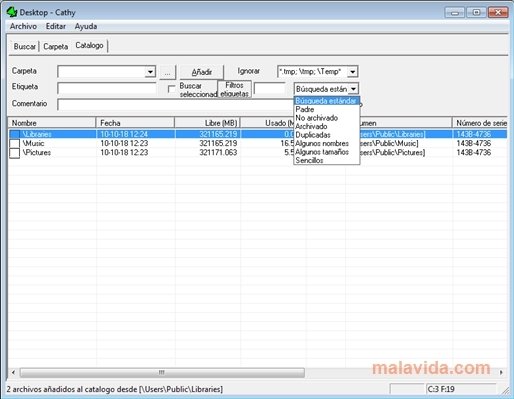This screenshot has width=514, height=399.
Task: Click inside the Etiqueta input field
Action: 107,89
